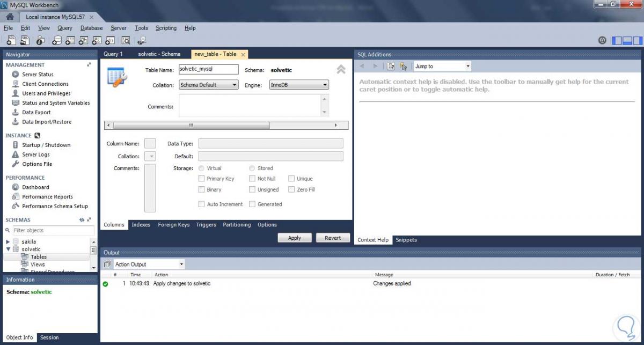Toggle the right sidebar panel icon
Image resolution: width=644 pixels, height=345 pixels.
[x=637, y=40]
